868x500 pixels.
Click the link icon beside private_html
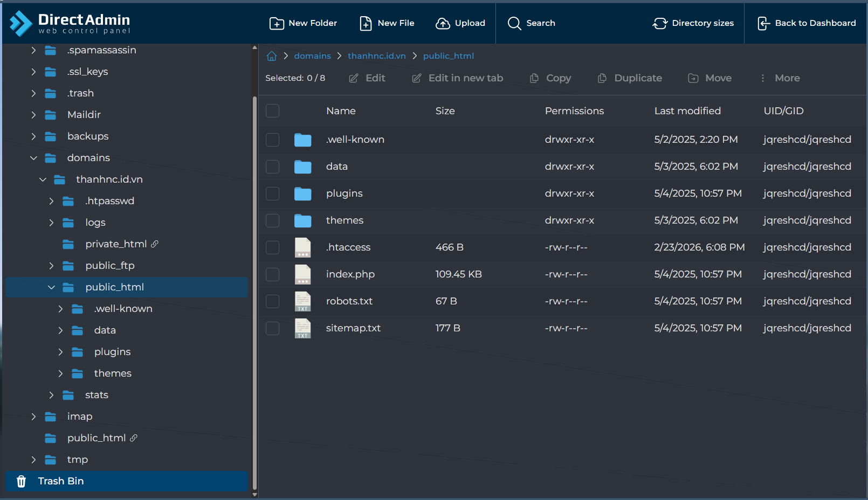click(x=155, y=244)
